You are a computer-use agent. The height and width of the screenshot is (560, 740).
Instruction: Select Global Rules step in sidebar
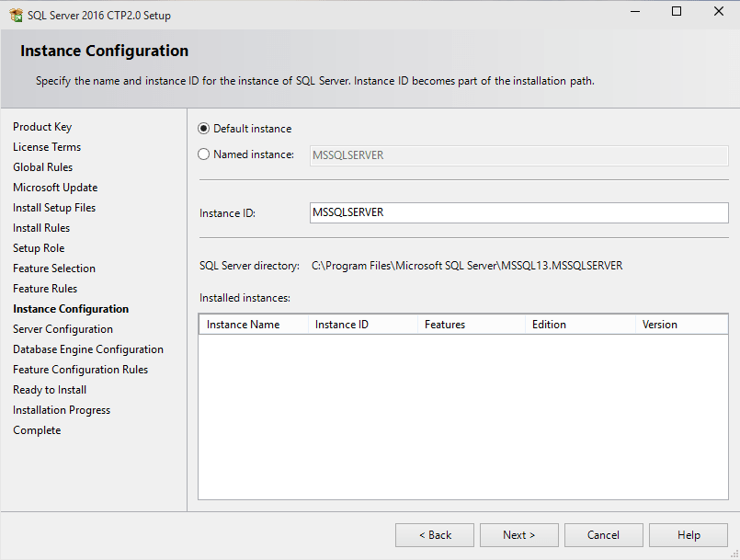click(43, 167)
